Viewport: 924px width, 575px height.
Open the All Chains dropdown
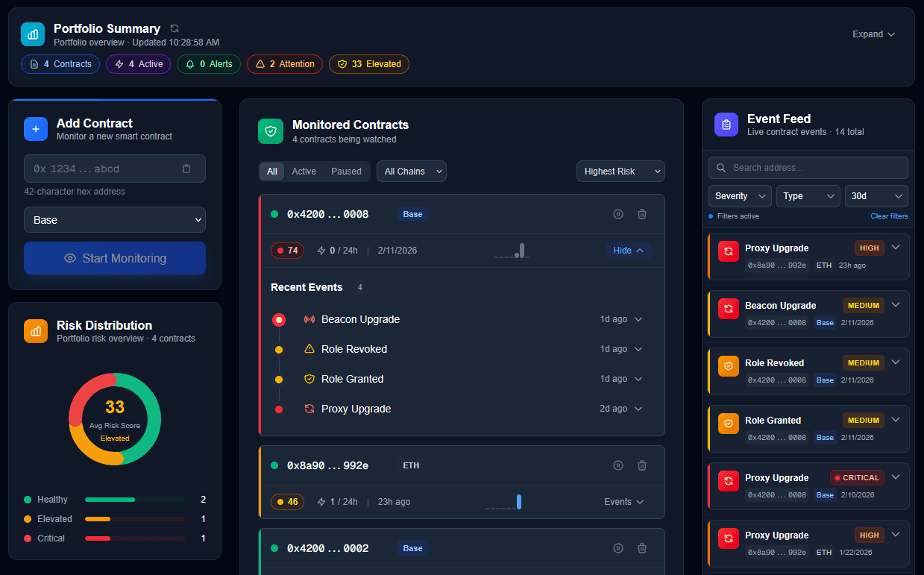pyautogui.click(x=411, y=171)
